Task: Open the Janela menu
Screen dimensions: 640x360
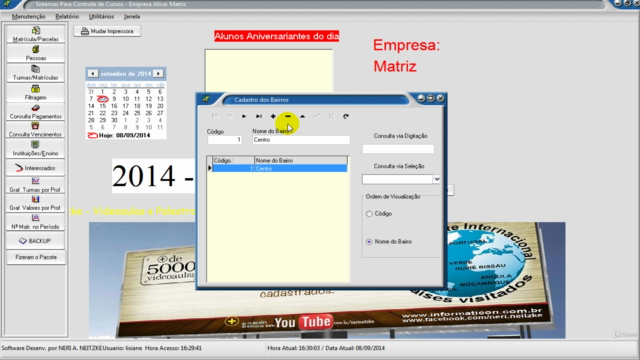Action: pos(132,17)
